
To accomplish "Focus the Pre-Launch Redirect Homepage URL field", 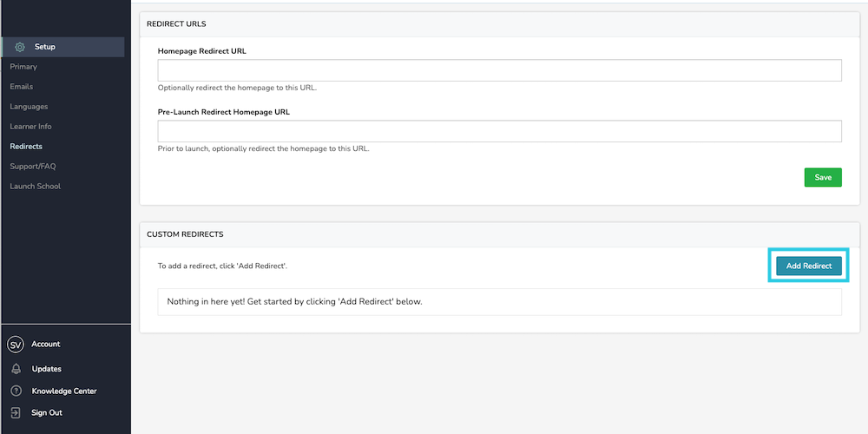I will pyautogui.click(x=499, y=131).
